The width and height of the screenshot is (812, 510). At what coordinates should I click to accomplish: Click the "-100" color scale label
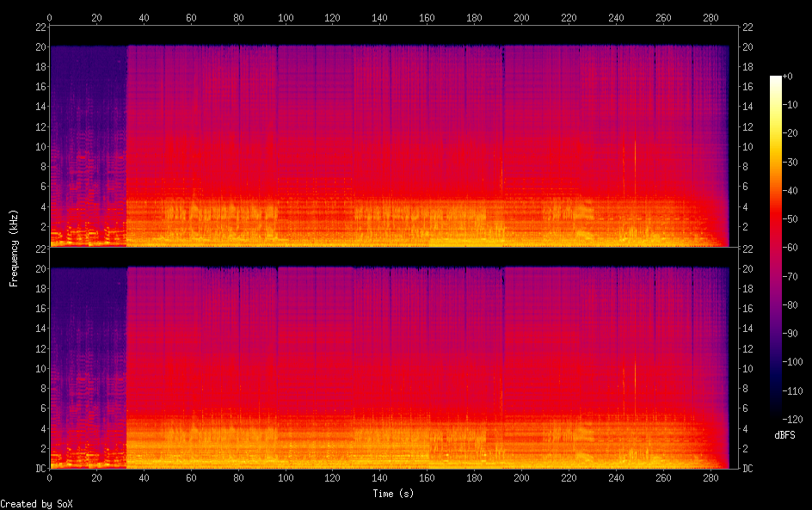tap(792, 362)
